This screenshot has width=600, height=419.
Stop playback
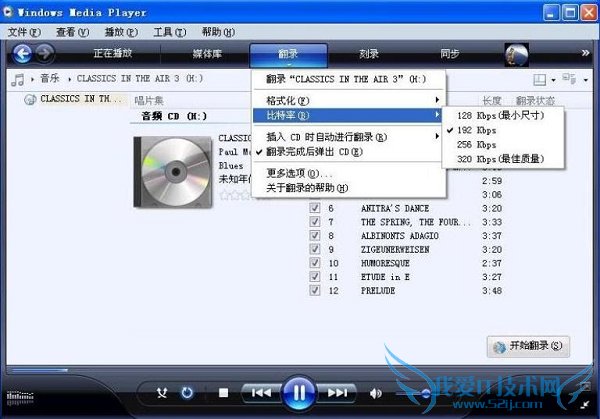223,393
